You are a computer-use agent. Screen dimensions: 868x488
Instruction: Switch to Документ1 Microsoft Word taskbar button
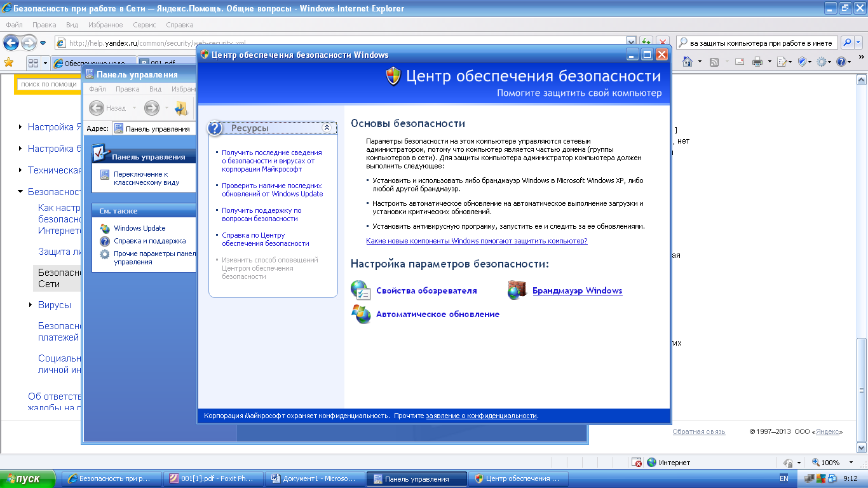pyautogui.click(x=315, y=479)
